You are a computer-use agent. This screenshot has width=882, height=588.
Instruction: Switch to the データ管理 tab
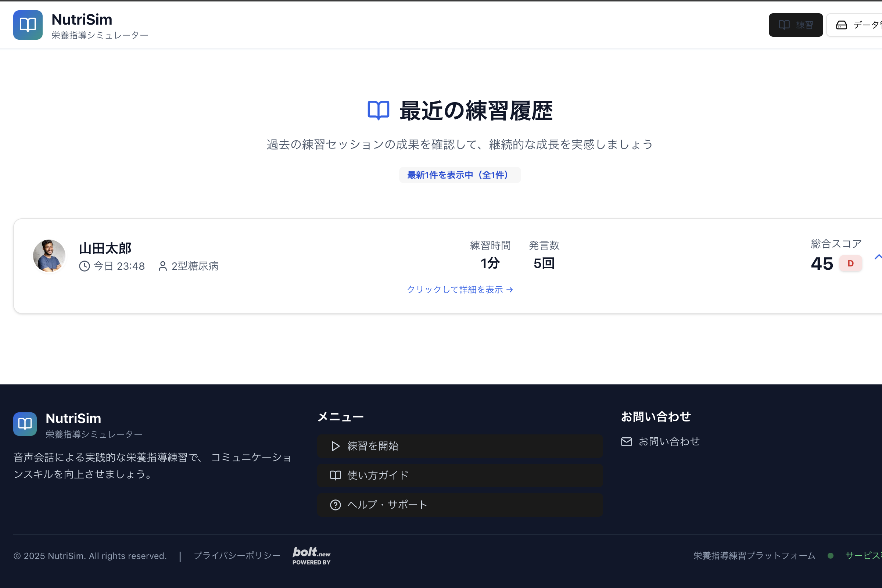[x=859, y=25]
